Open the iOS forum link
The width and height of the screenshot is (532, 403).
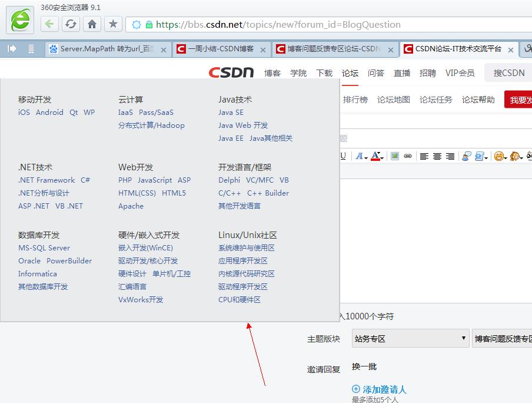coord(24,113)
